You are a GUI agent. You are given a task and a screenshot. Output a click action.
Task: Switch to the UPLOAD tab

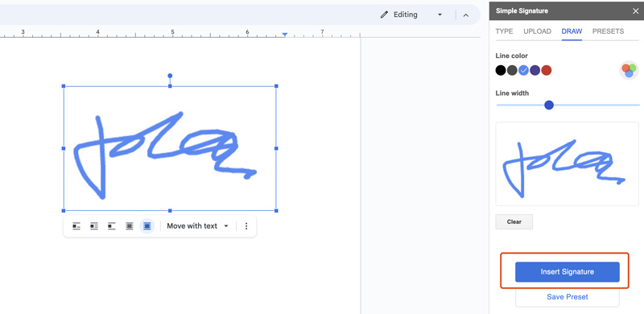(x=537, y=31)
